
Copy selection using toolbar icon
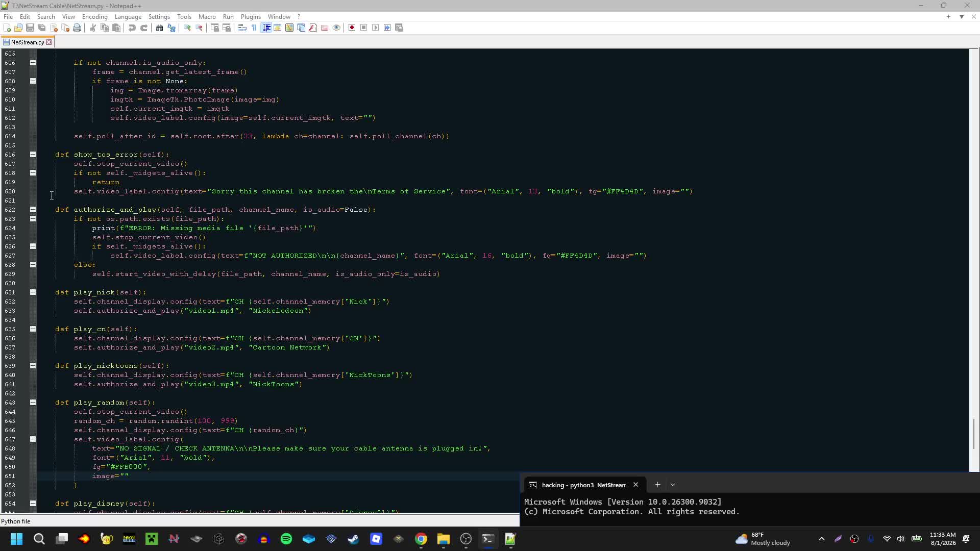[105, 28]
